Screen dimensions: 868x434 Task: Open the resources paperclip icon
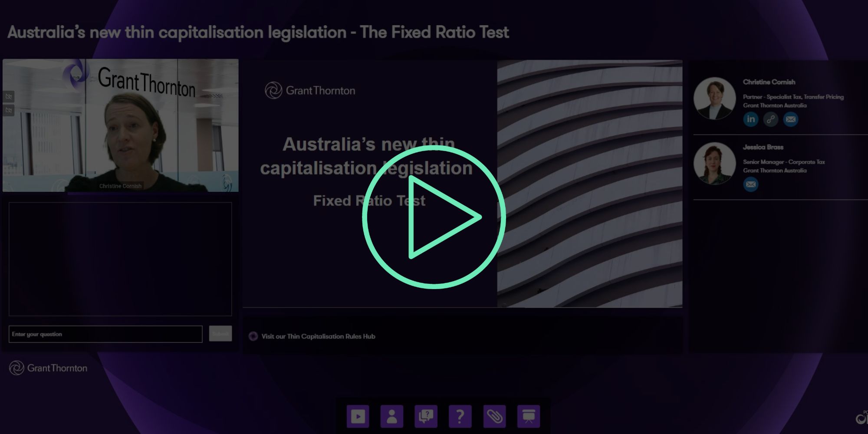(494, 417)
